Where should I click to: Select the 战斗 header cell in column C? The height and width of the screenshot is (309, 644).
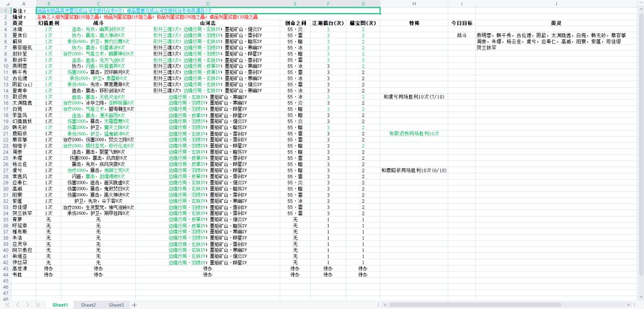pyautogui.click(x=98, y=23)
